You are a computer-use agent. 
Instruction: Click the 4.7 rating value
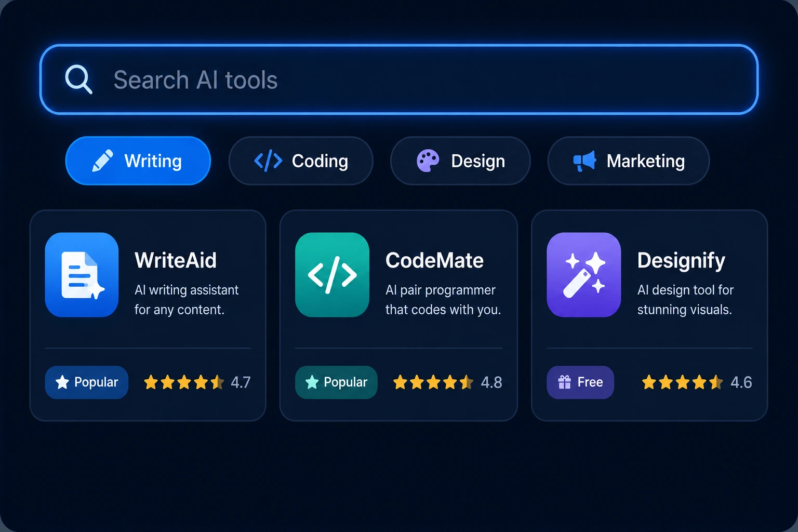point(241,382)
